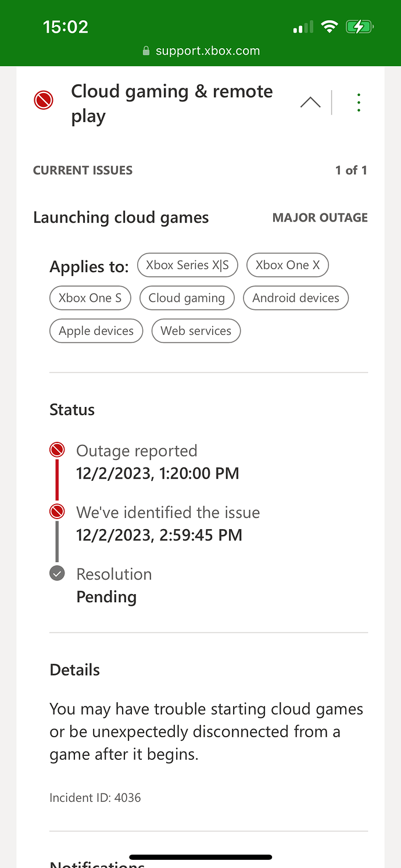
Task: Tap the lock icon in address bar
Action: 146,51
